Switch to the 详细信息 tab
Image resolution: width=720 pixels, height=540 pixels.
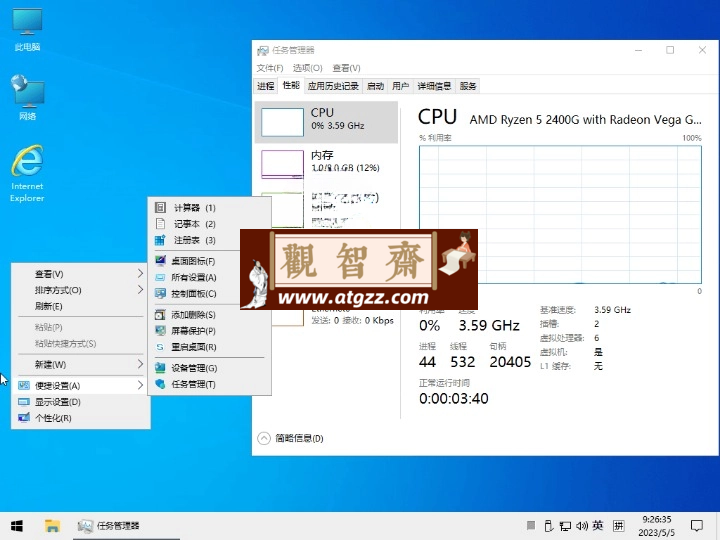pos(434,86)
